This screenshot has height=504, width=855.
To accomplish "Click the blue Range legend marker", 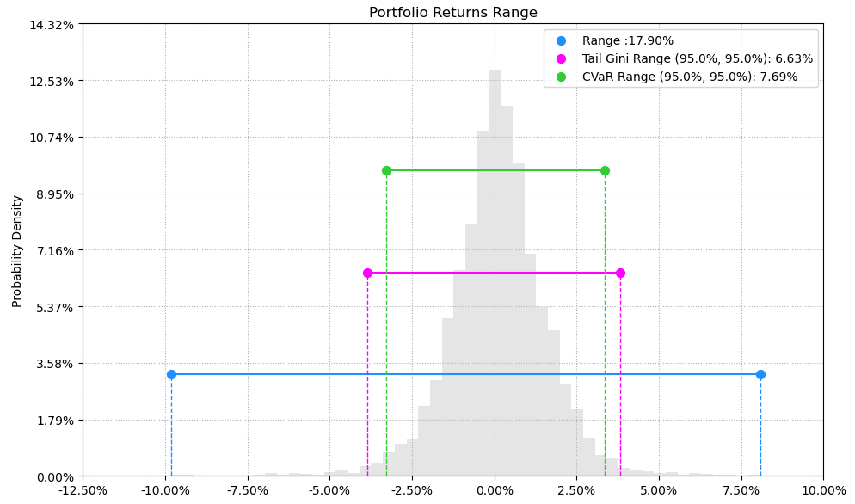I will point(561,40).
